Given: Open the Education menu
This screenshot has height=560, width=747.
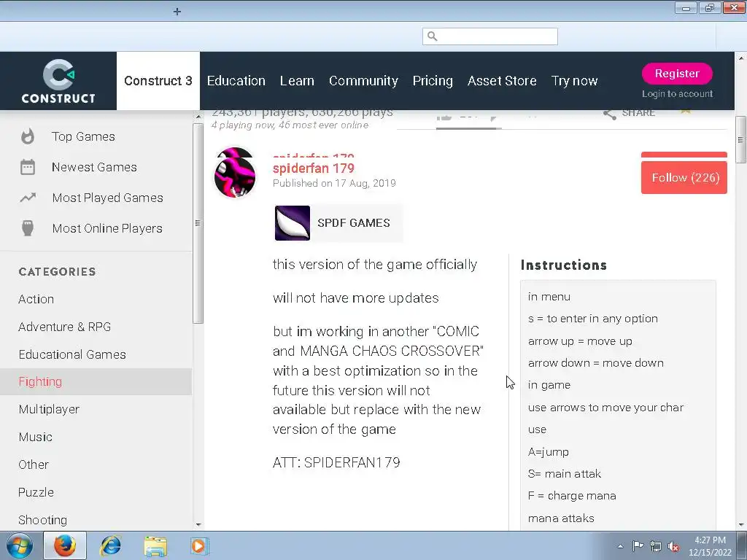Looking at the screenshot, I should [x=236, y=81].
